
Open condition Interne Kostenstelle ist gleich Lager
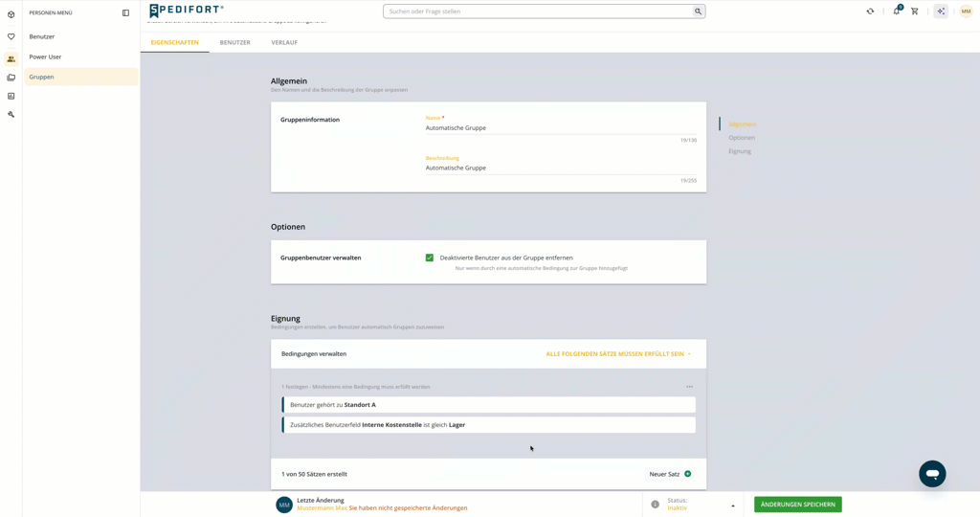[489, 424]
